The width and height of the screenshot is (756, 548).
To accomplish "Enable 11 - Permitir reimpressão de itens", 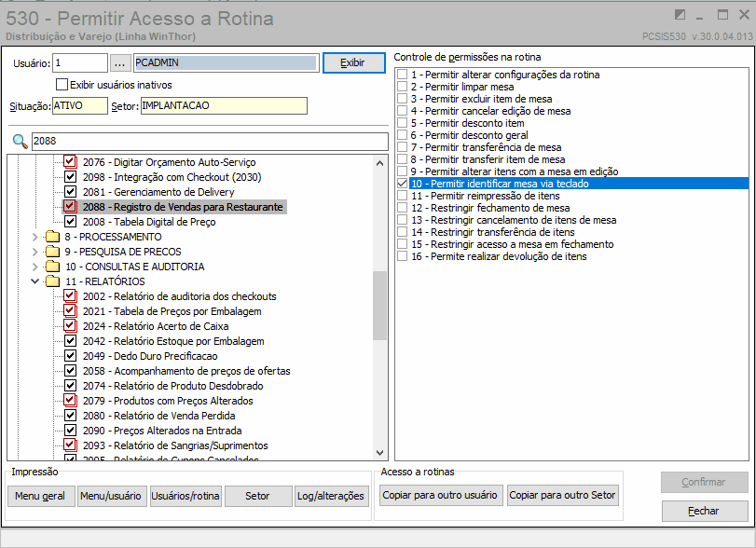I will pos(402,196).
